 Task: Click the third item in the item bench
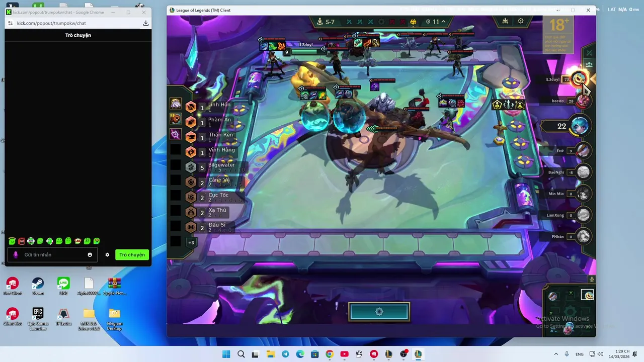point(175,134)
